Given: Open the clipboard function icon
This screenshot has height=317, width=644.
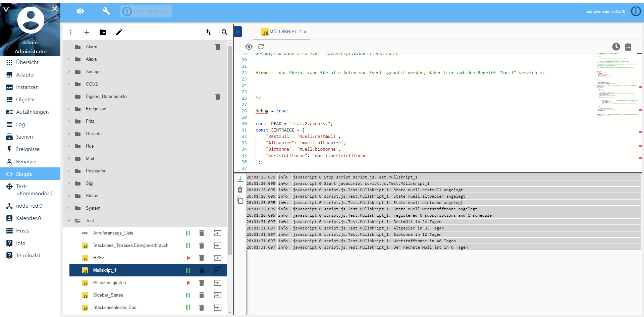Looking at the screenshot, I should pyautogui.click(x=628, y=47).
